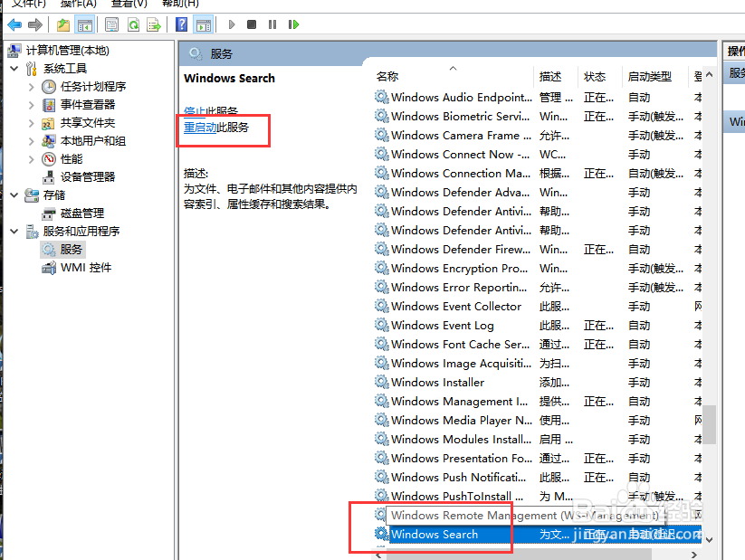Select the Windows Event Log service row
745x560 pixels.
tap(537, 326)
